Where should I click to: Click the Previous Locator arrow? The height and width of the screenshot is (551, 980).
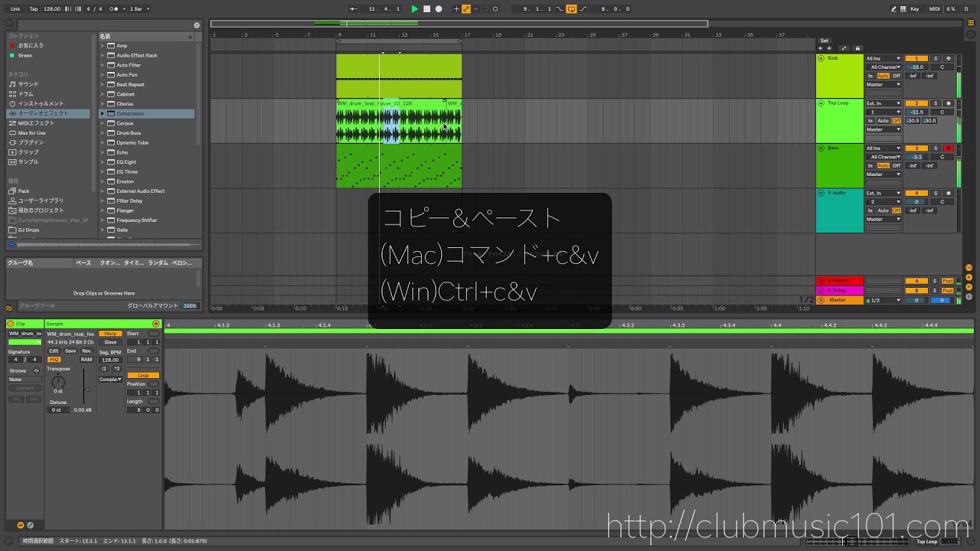coord(821,48)
